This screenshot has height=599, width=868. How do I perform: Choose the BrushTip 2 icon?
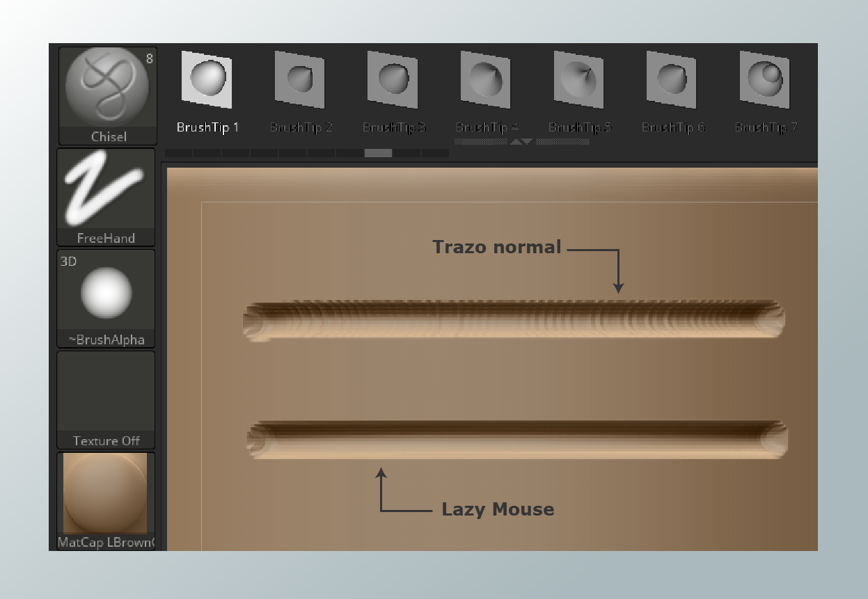pyautogui.click(x=300, y=79)
